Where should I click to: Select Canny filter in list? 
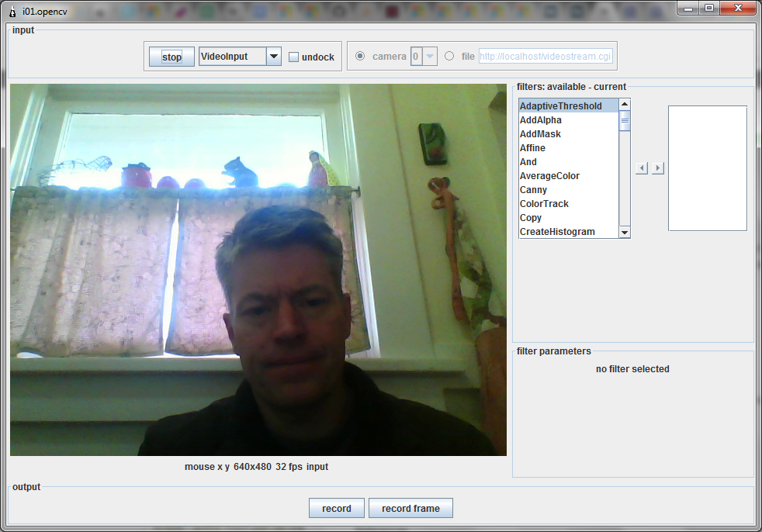coord(568,190)
